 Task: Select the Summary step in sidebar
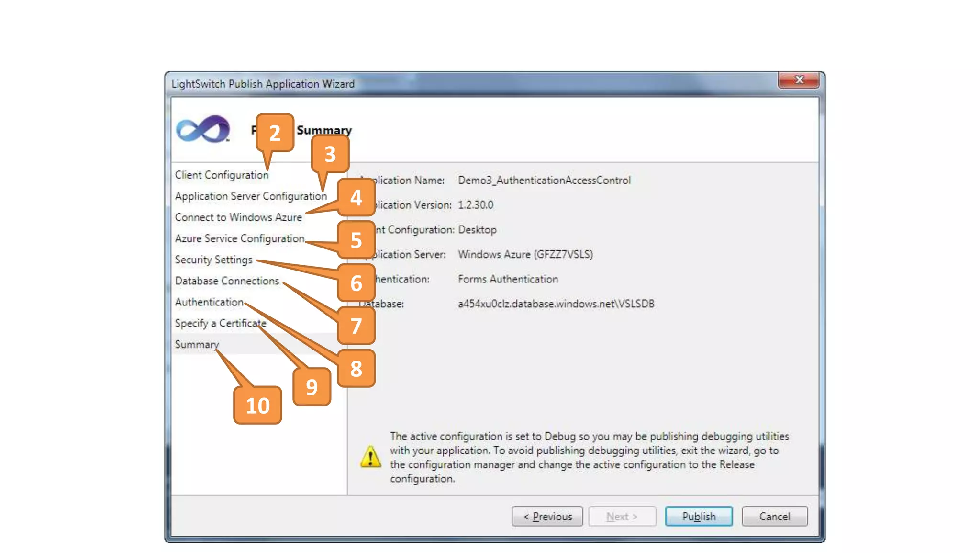pyautogui.click(x=197, y=344)
